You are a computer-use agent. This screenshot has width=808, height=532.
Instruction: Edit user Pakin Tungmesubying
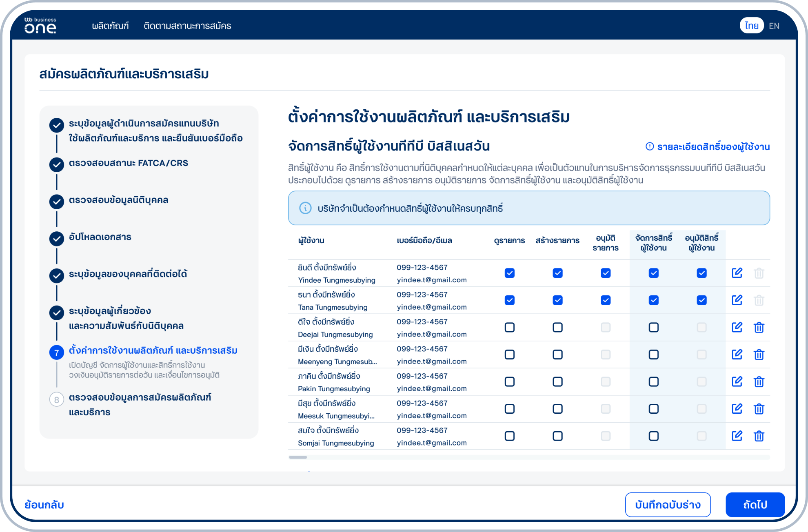tap(737, 381)
